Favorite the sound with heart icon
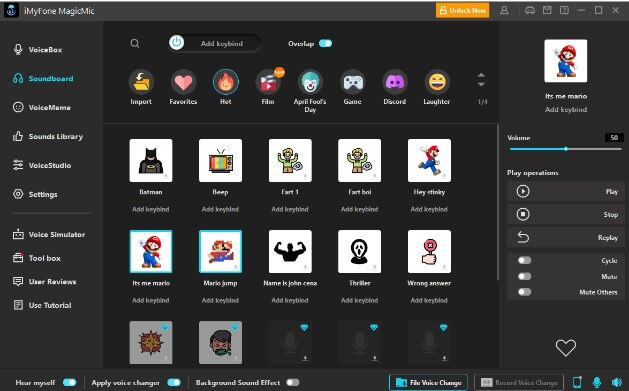Image resolution: width=629 pixels, height=391 pixels. click(566, 347)
